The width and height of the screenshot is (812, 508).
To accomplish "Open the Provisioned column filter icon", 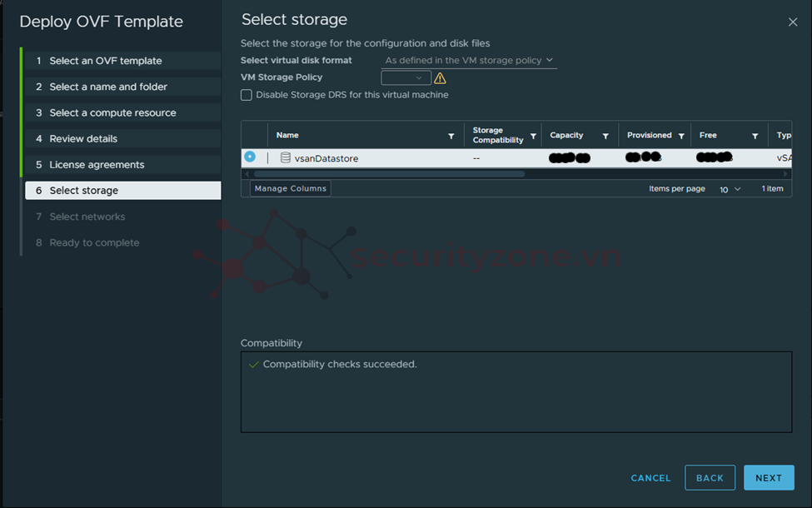I will pos(681,137).
